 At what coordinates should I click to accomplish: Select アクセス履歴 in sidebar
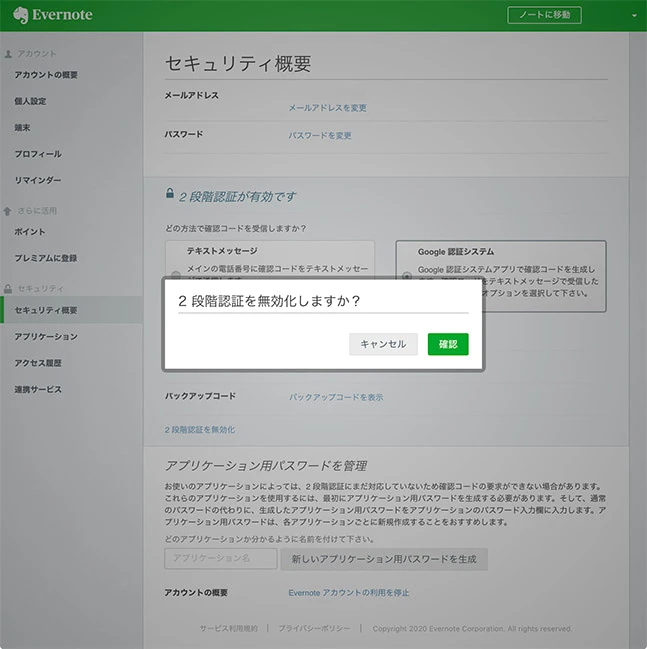[x=38, y=363]
